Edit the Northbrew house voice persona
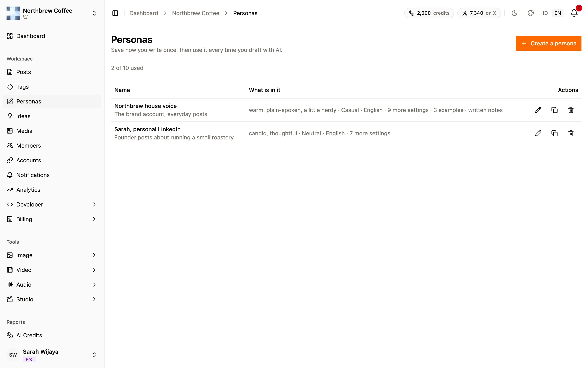This screenshot has width=588, height=368. click(538, 110)
